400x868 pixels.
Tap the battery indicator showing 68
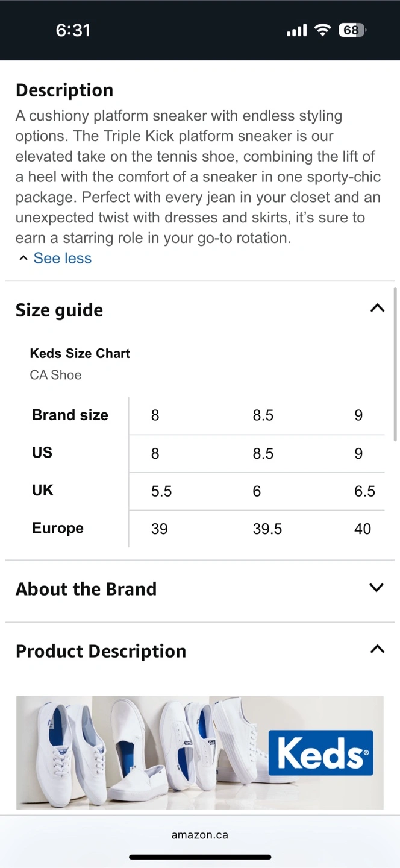coord(352,30)
